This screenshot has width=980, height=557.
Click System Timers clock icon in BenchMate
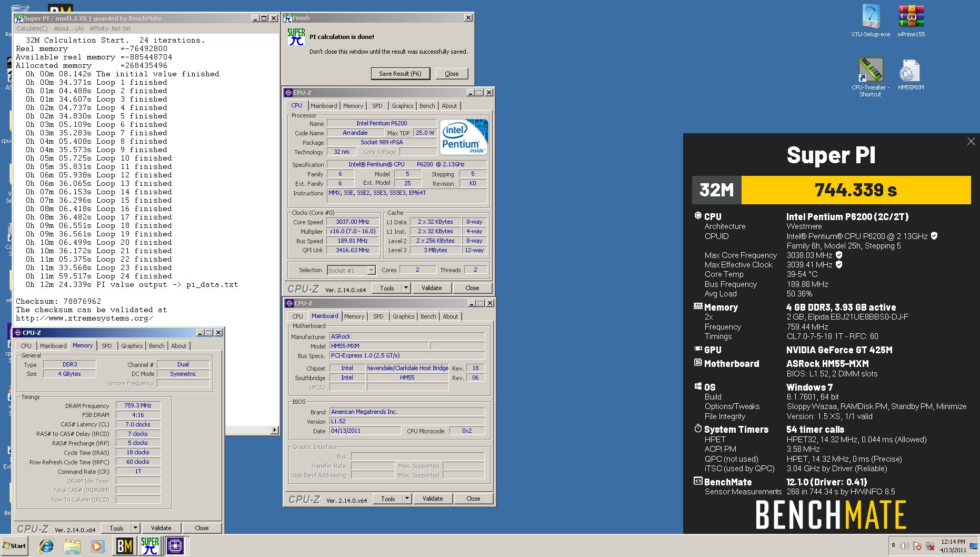click(698, 429)
